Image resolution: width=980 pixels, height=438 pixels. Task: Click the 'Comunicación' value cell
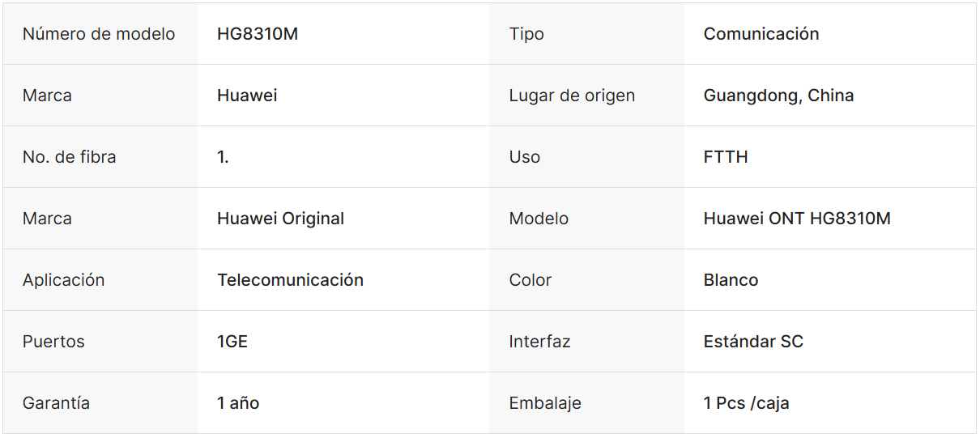(x=761, y=34)
